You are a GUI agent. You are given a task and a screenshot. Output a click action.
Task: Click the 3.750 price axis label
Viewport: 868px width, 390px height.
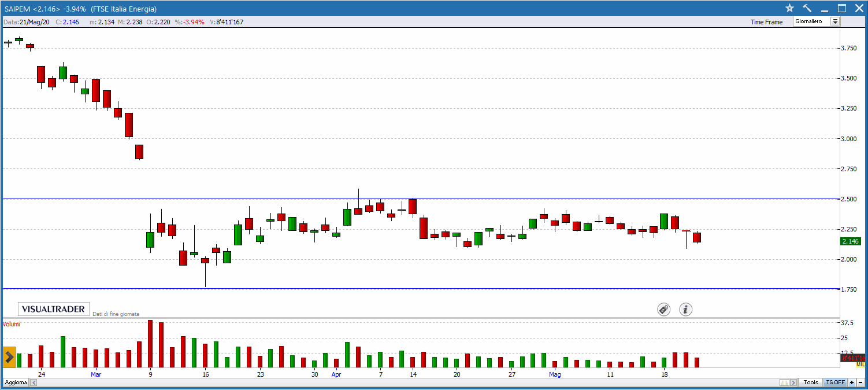coord(848,48)
